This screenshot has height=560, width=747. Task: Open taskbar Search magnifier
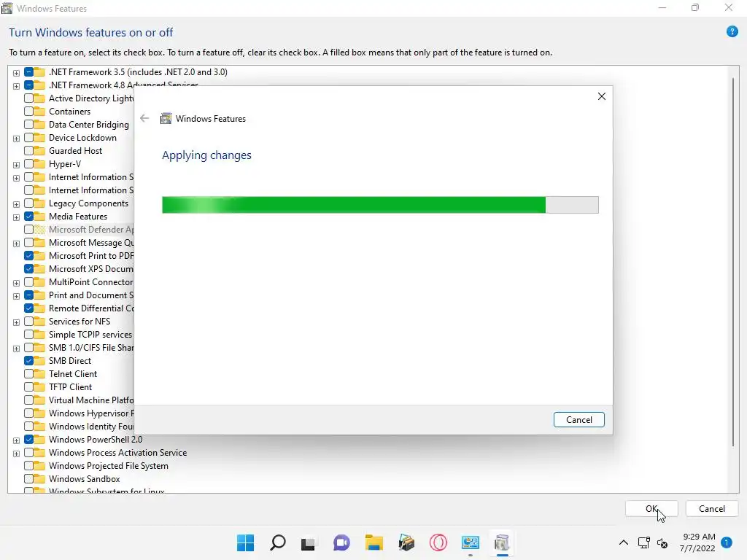(x=277, y=542)
